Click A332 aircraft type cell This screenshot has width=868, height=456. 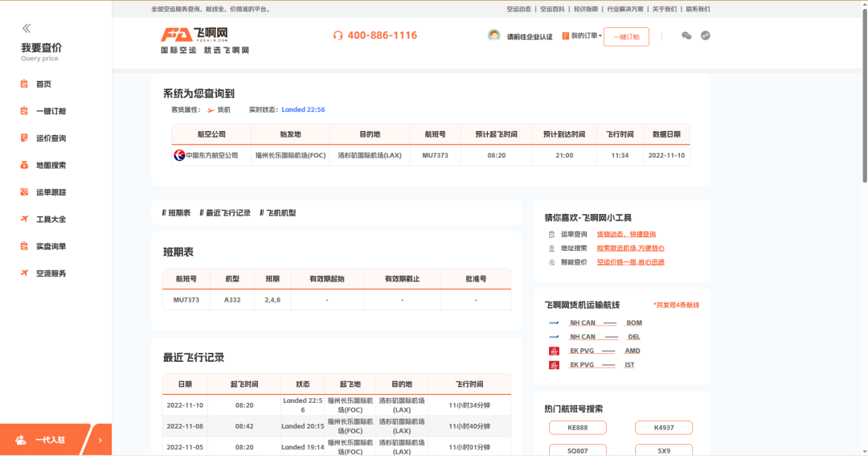point(232,300)
